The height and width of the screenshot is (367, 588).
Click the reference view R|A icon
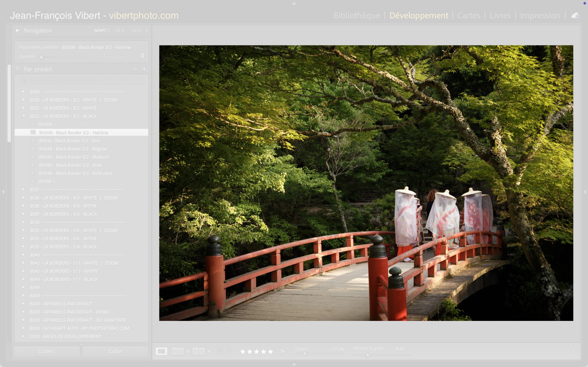pyautogui.click(x=178, y=351)
